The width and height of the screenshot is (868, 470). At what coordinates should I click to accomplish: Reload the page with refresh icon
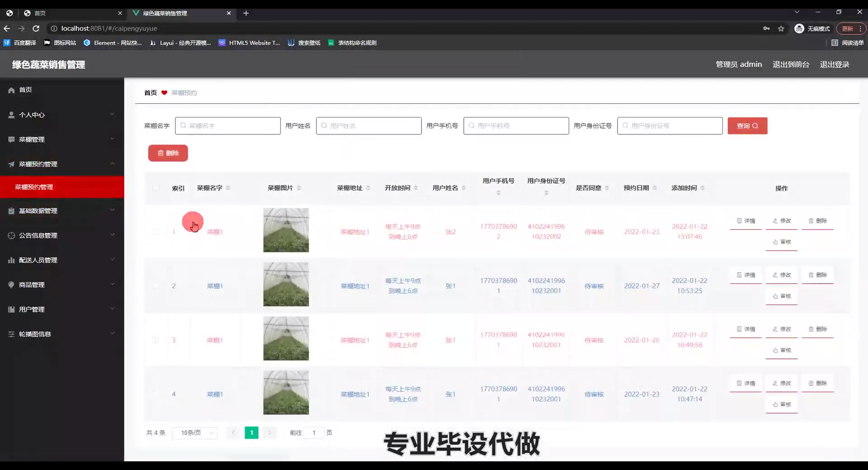pos(36,28)
